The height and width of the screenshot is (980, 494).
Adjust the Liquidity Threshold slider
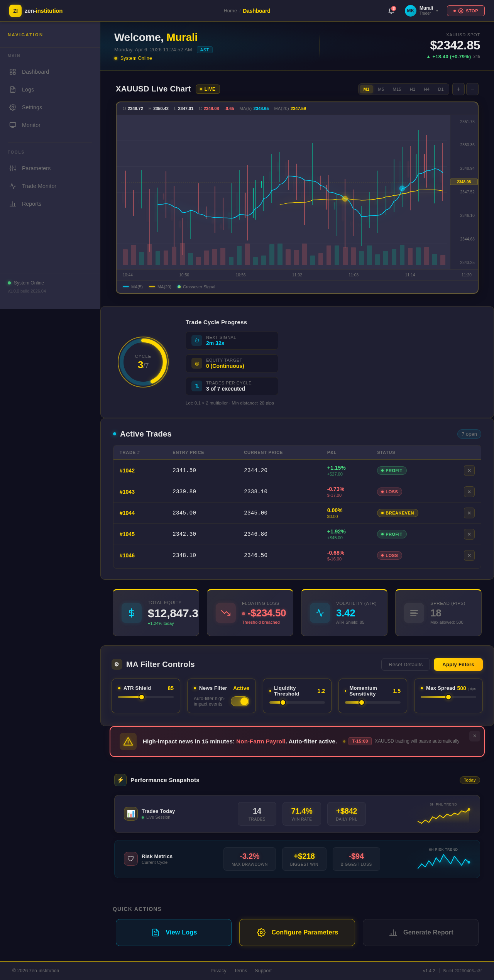[x=297, y=702]
